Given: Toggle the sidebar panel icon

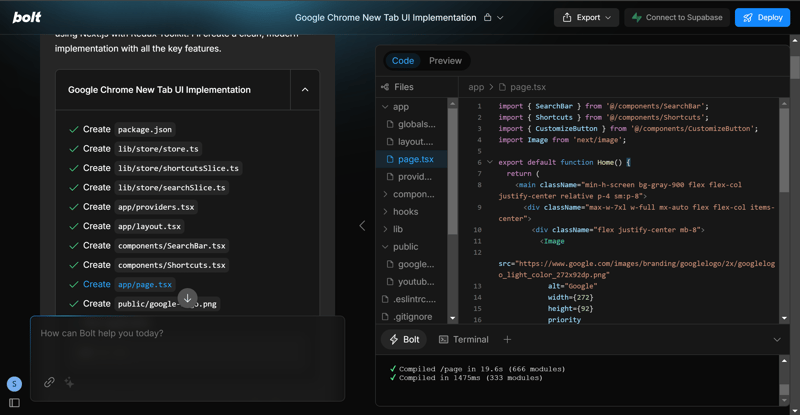Looking at the screenshot, I should (x=14, y=403).
